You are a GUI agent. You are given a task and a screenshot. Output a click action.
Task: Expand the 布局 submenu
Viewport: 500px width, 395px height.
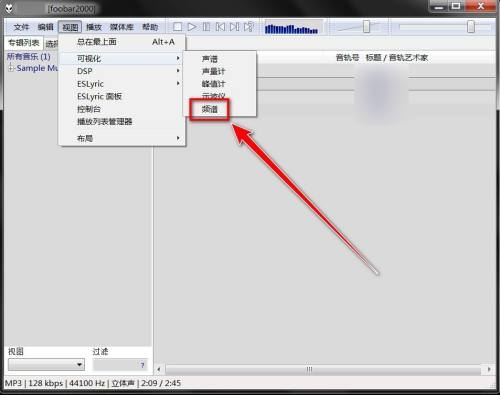click(122, 138)
